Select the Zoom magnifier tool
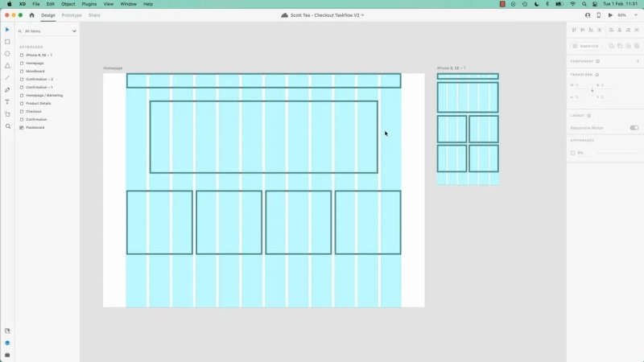644x362 pixels. tap(7, 126)
